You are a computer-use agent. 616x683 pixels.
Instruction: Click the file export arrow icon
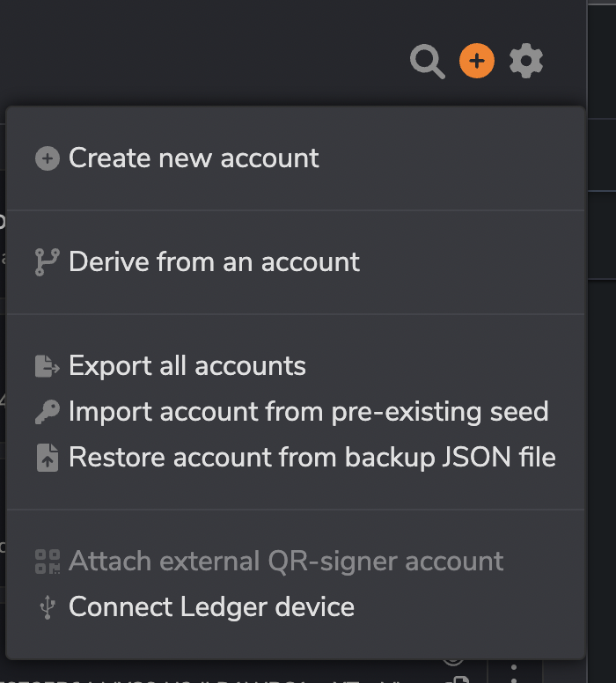(48, 366)
